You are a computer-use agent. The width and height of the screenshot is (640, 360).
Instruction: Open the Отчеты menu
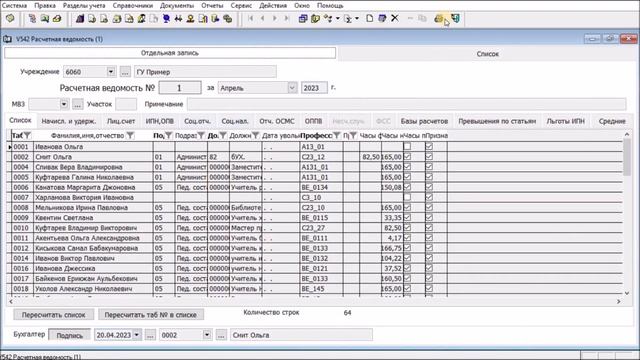pos(212,6)
